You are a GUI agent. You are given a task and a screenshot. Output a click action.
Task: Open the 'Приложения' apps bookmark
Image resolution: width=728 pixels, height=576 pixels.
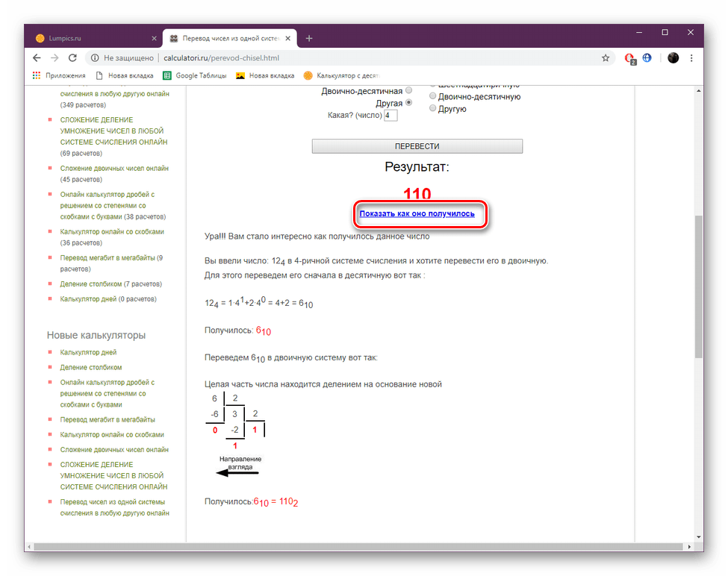[59, 75]
